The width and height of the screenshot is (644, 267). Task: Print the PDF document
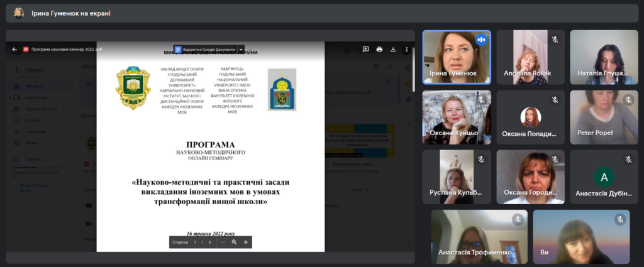(379, 49)
